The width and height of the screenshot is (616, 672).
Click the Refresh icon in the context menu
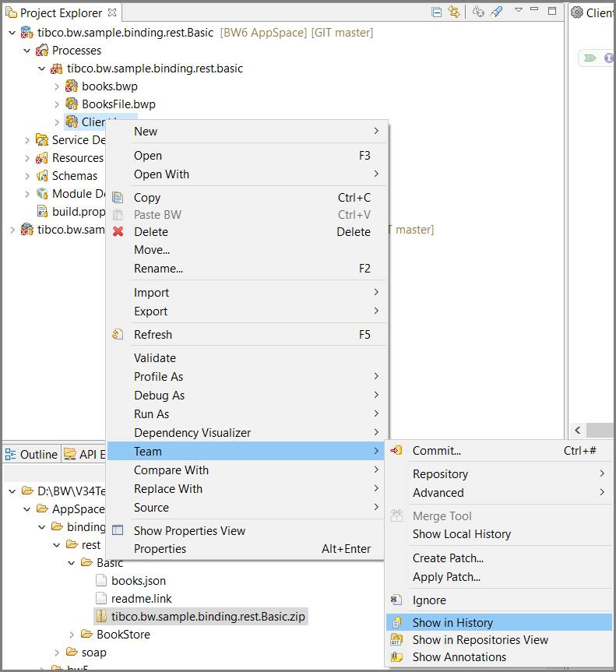click(118, 335)
